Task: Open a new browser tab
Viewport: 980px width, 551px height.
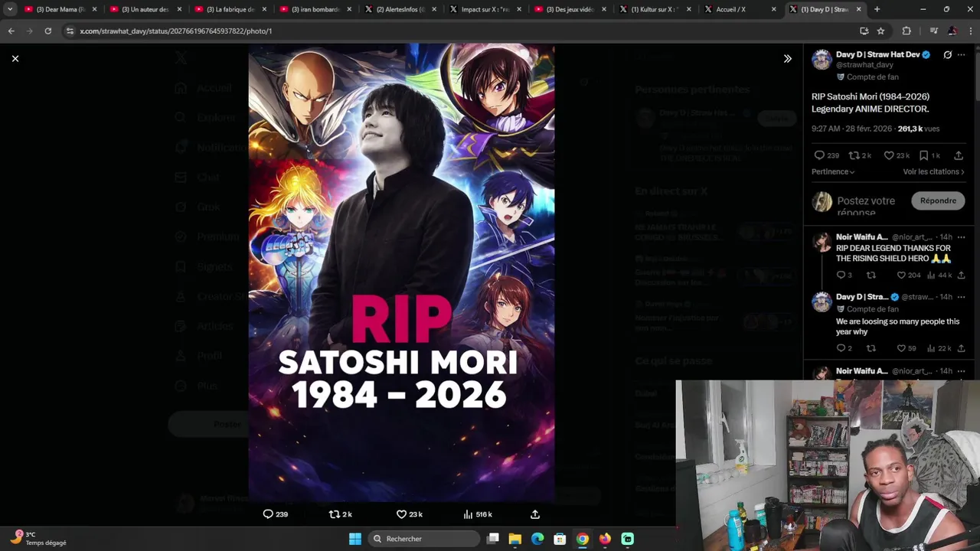Action: (x=877, y=9)
